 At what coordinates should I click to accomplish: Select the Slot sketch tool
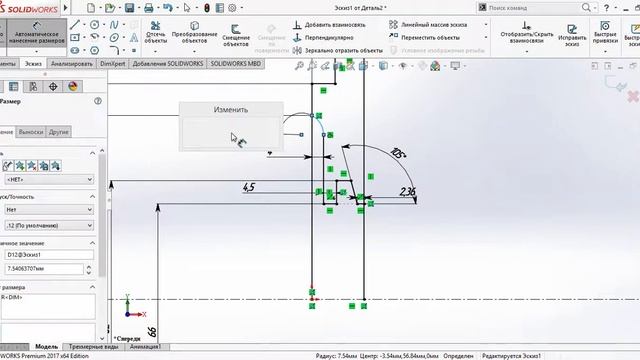[75, 50]
